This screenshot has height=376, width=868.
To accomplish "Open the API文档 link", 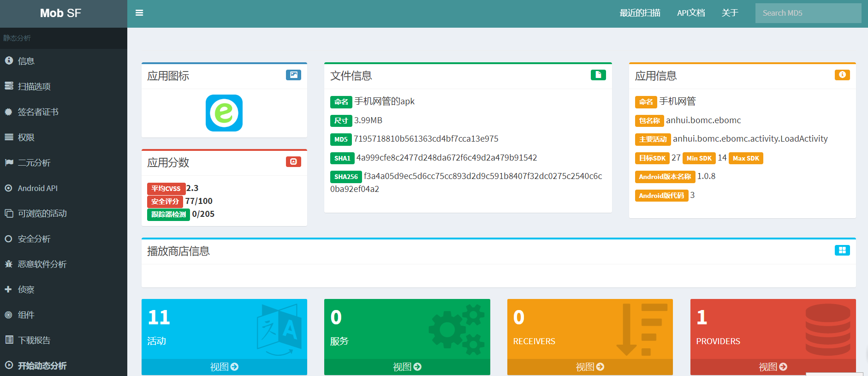I will click(x=691, y=13).
